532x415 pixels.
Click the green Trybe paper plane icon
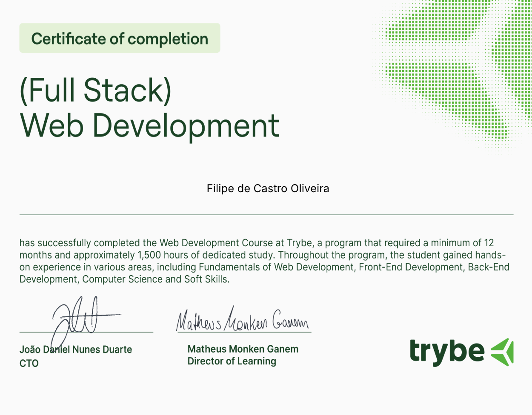point(503,352)
